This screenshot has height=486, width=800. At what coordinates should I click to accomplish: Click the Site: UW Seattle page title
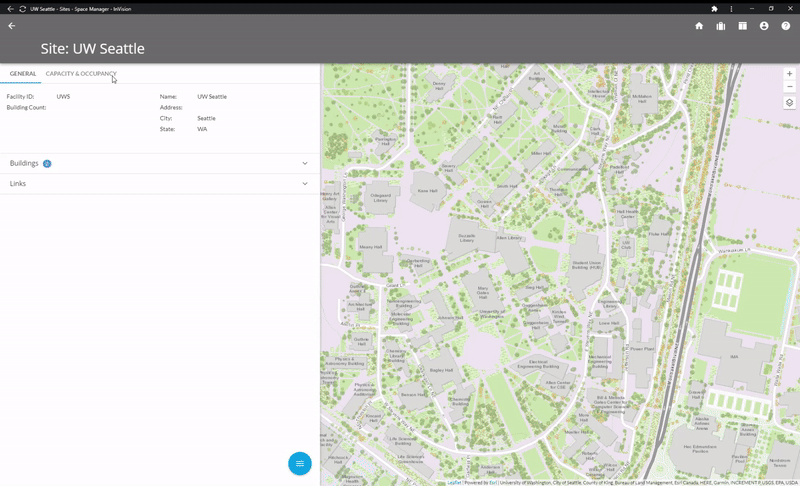tap(92, 48)
